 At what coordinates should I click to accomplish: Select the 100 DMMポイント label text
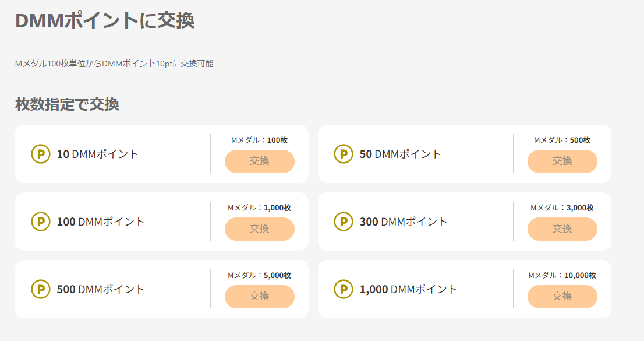point(101,222)
